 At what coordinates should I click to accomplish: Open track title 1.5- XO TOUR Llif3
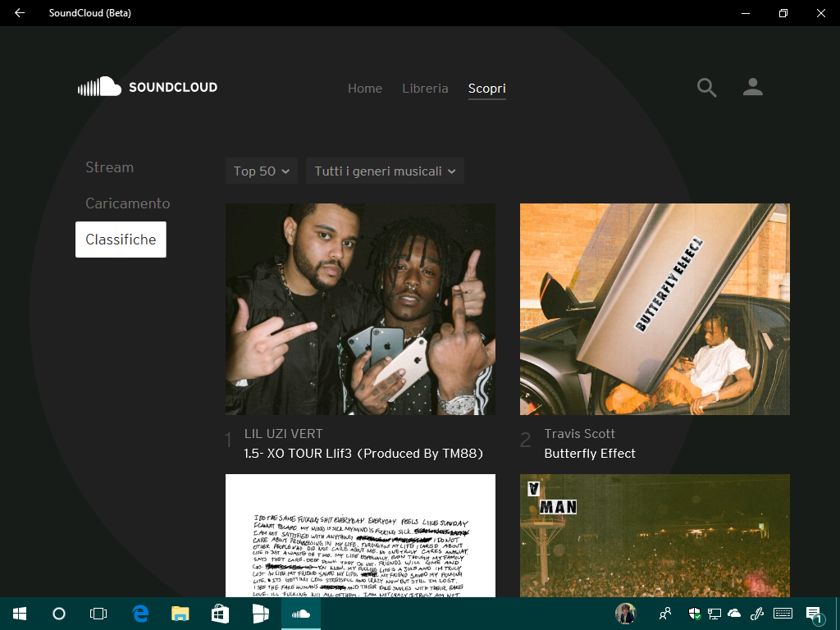[x=363, y=454]
